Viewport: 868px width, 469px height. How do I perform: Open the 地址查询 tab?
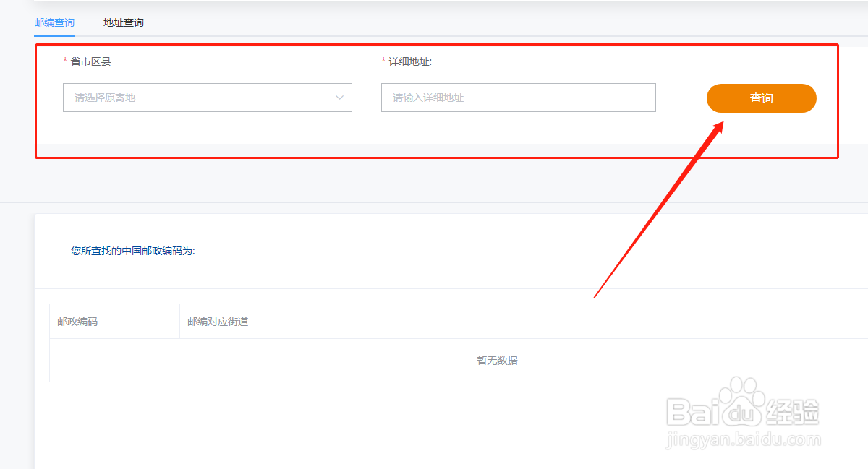point(124,22)
